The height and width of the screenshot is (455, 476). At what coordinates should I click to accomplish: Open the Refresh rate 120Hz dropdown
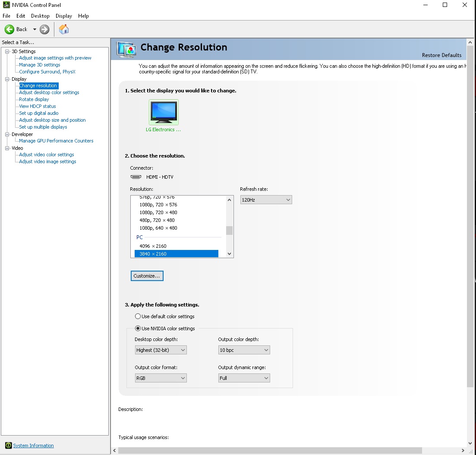pyautogui.click(x=266, y=200)
